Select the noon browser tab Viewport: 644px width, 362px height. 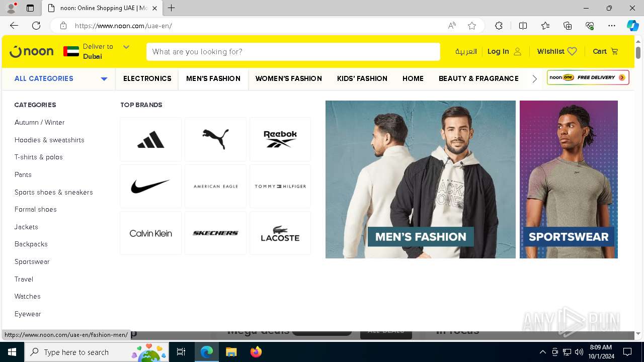(x=102, y=8)
